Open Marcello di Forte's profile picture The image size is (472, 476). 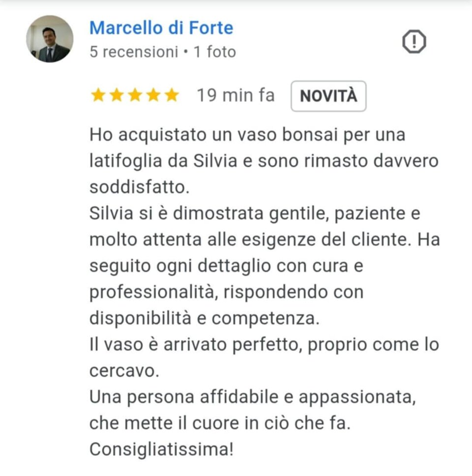50,39
